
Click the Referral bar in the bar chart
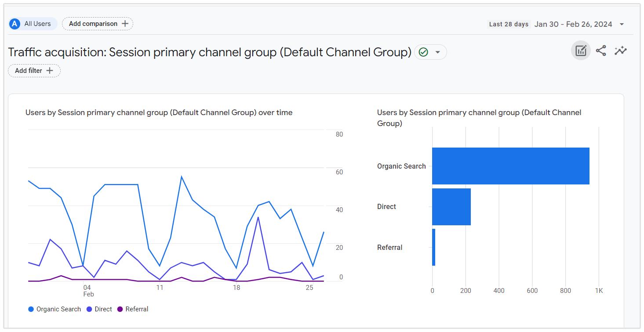pos(434,247)
